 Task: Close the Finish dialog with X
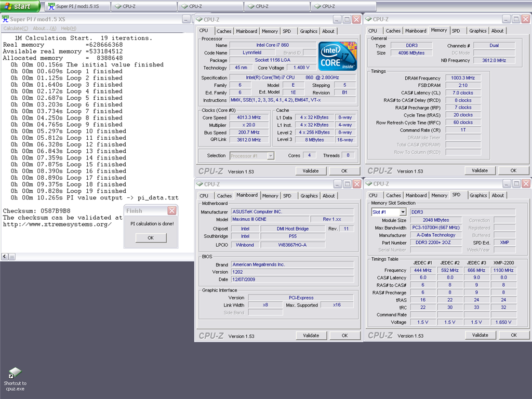point(171,210)
